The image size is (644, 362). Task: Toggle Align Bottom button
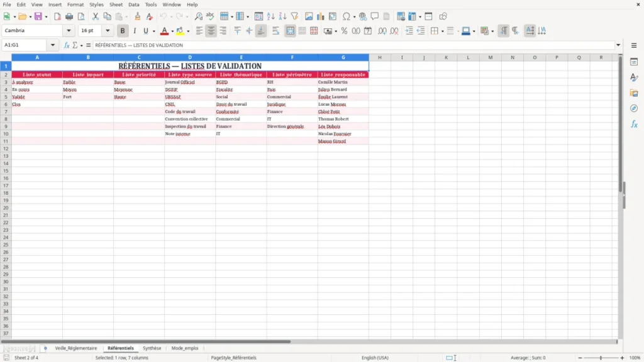click(261, 31)
